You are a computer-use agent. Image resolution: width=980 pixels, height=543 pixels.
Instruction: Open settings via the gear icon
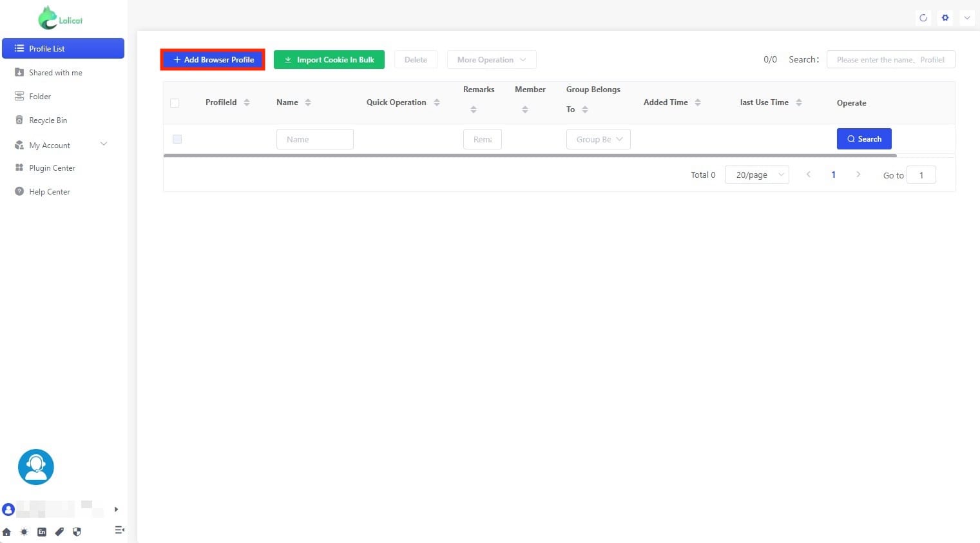click(945, 17)
